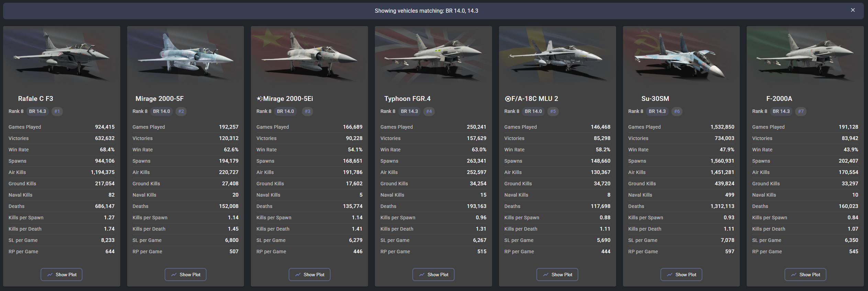This screenshot has height=291, width=868.
Task: Show plot for Mirage 2000-5F
Action: 186,275
